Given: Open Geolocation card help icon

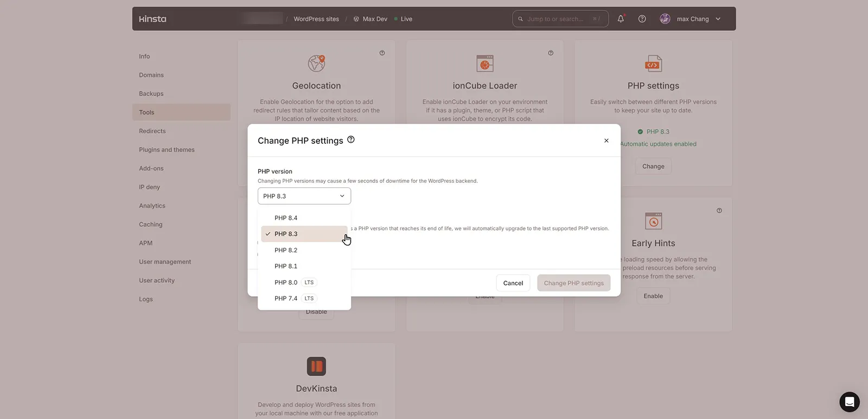Looking at the screenshot, I should pyautogui.click(x=382, y=53).
